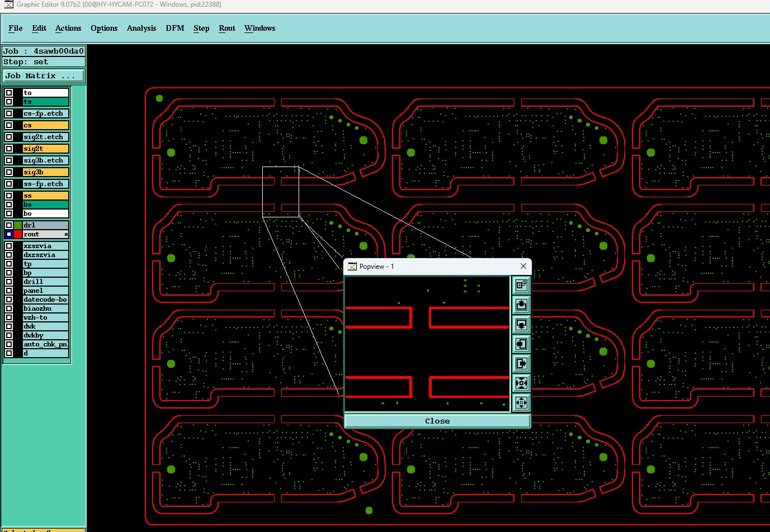The height and width of the screenshot is (532, 770).
Task: Click the small marker icon on the rout layer row
Action: coord(66,234)
